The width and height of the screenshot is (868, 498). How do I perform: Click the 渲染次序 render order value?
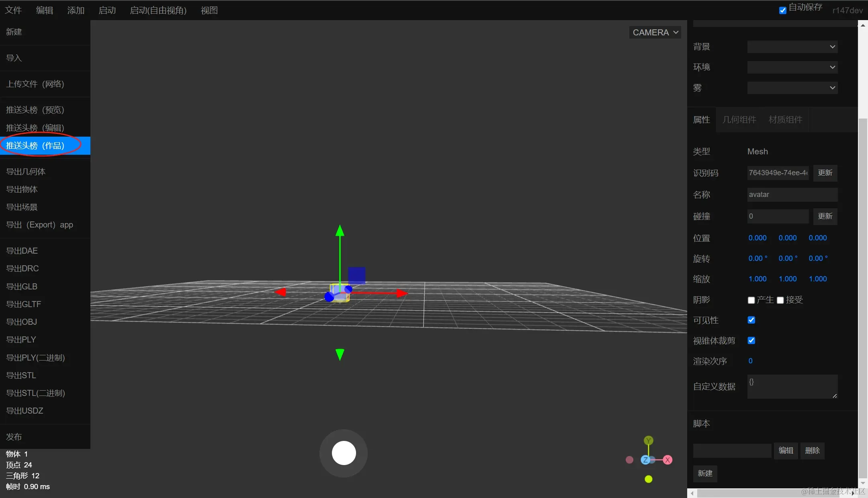[750, 361]
